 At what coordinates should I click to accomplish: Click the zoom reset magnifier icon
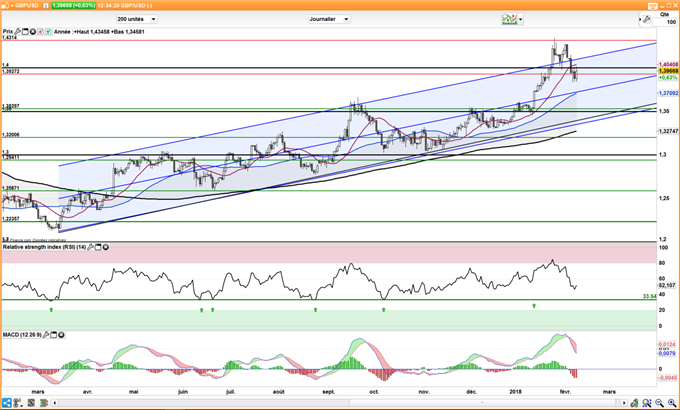[647, 403]
